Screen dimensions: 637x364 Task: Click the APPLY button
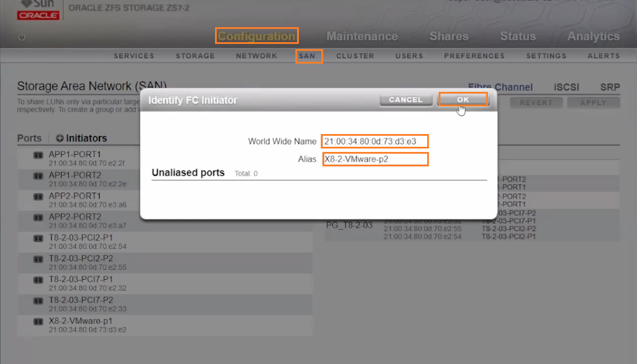coord(594,103)
